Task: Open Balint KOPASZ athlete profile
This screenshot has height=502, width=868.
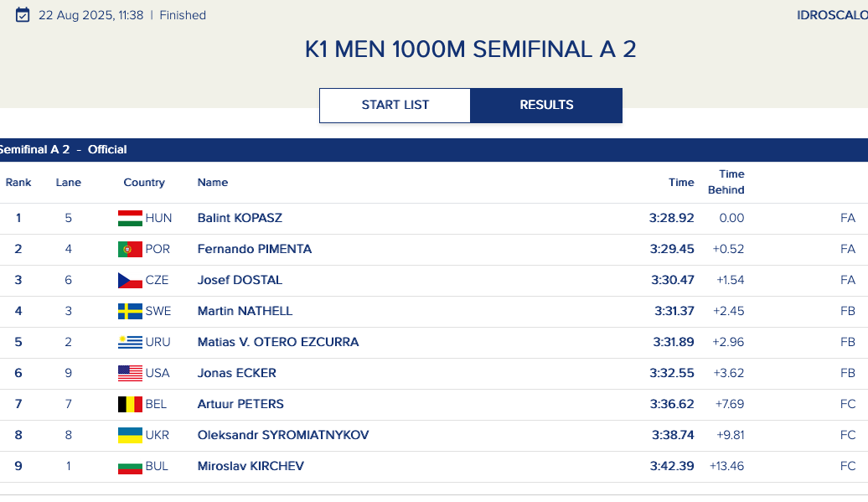Action: click(240, 218)
